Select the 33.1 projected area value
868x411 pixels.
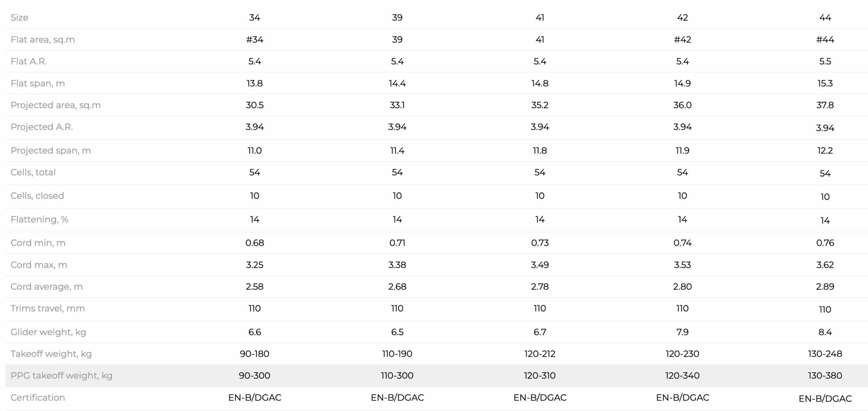[397, 105]
